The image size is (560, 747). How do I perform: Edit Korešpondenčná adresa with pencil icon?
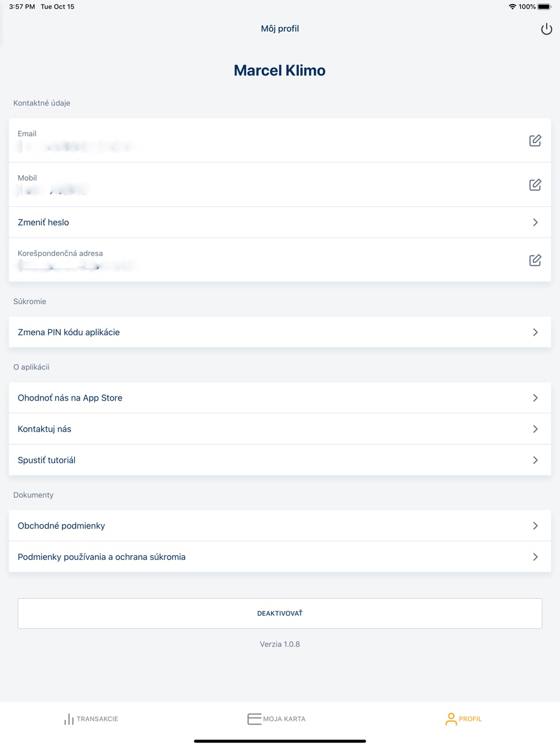pyautogui.click(x=535, y=260)
